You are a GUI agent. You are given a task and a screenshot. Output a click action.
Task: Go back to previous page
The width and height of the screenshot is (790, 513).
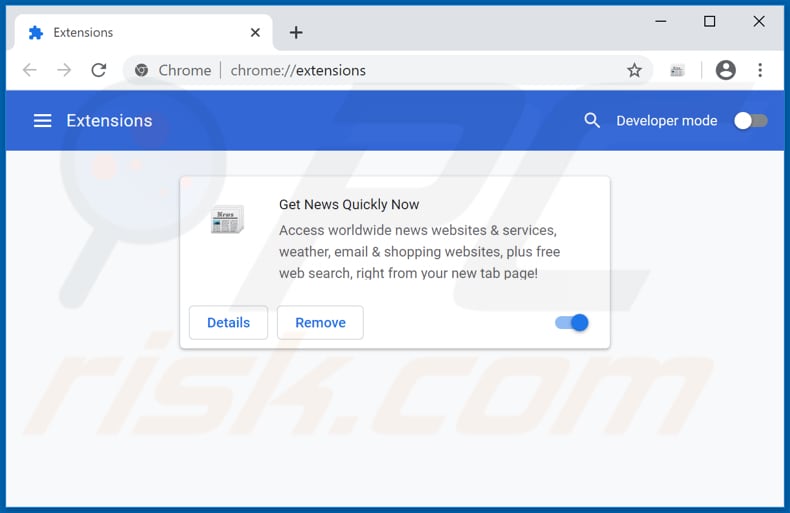30,70
